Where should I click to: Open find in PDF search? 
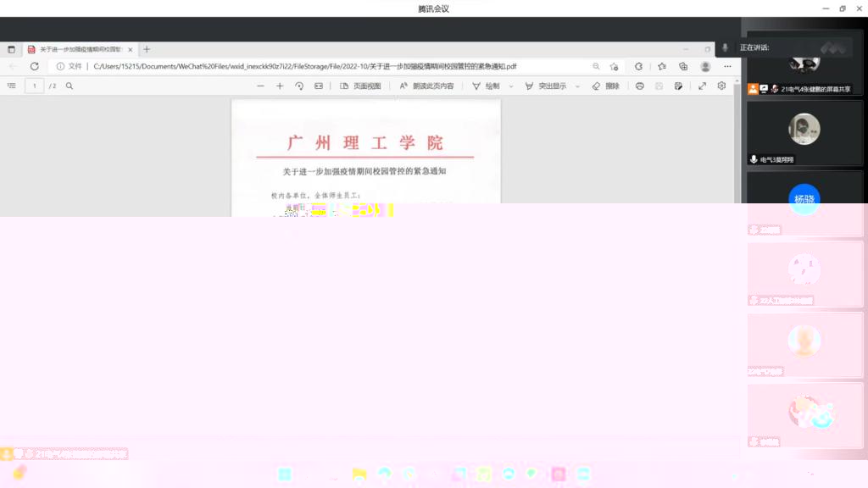pos(70,86)
